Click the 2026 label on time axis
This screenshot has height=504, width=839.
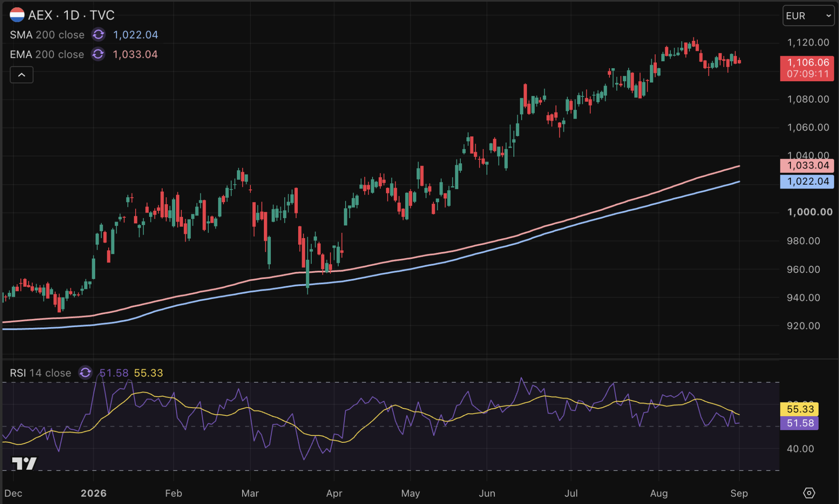(x=93, y=494)
